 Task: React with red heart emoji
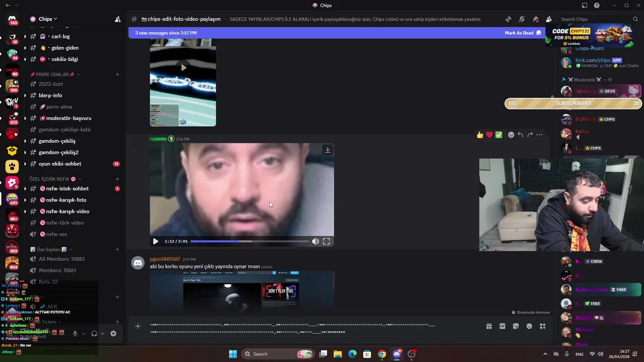[489, 135]
